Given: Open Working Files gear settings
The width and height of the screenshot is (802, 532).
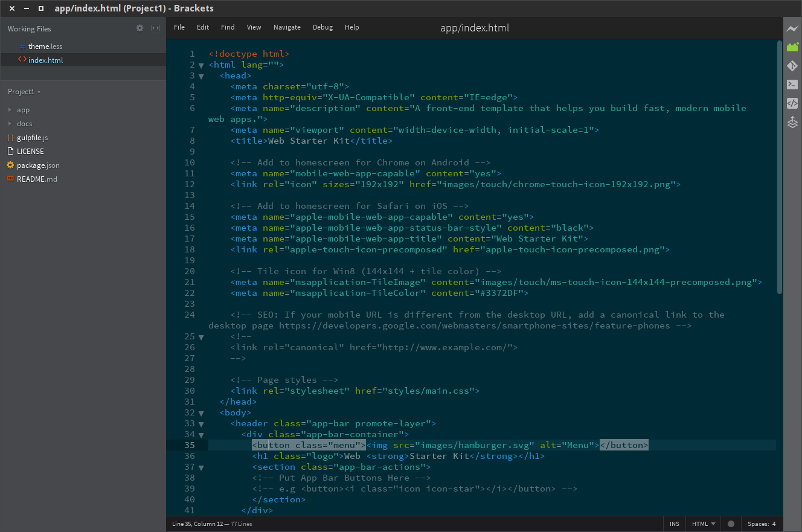Looking at the screenshot, I should 140,28.
